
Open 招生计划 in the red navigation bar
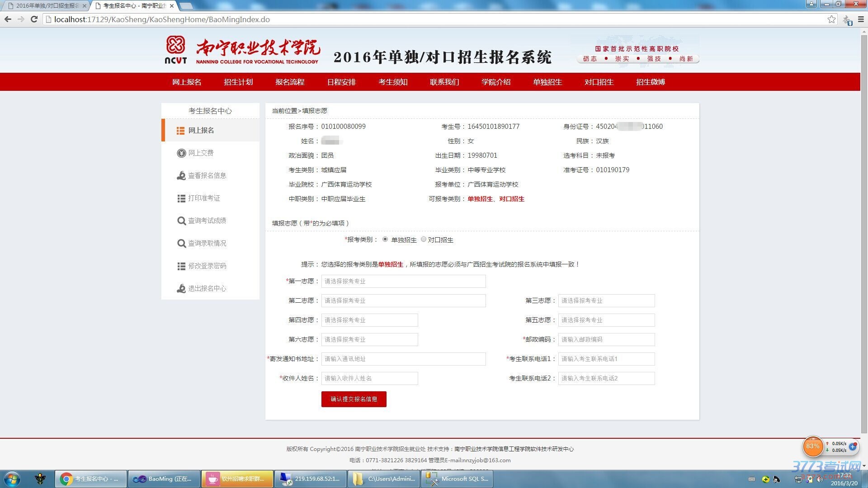(x=238, y=82)
